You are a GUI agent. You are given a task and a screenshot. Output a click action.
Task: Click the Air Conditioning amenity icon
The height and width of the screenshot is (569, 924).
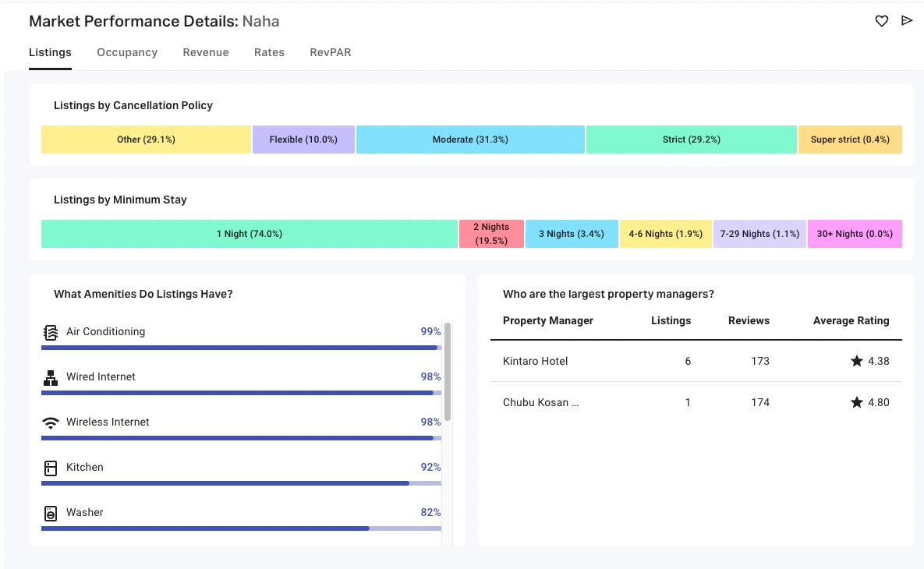pos(51,332)
